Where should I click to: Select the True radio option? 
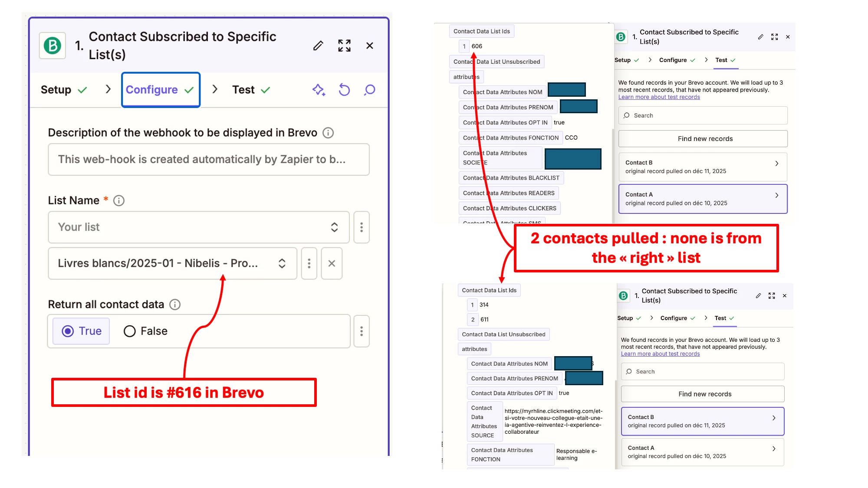81,331
